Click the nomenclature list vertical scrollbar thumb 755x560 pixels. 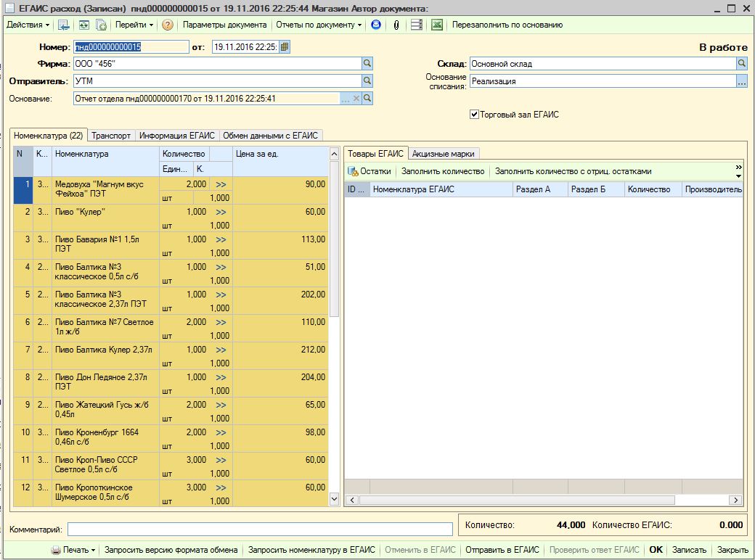335,239
